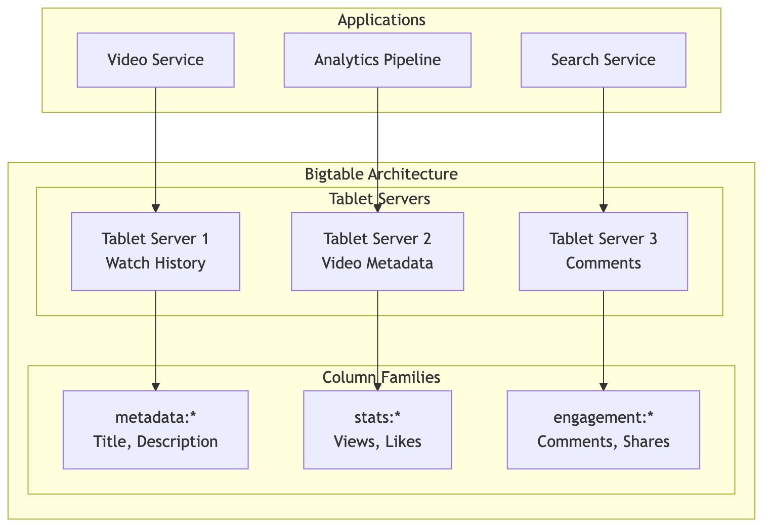Image resolution: width=771 pixels, height=532 pixels.
Task: Click the Search Service box
Action: coord(603,60)
